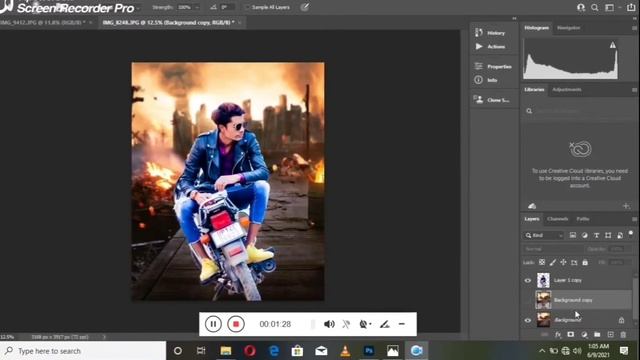Click the Share image icon
640x360 pixels.
(x=631, y=7)
